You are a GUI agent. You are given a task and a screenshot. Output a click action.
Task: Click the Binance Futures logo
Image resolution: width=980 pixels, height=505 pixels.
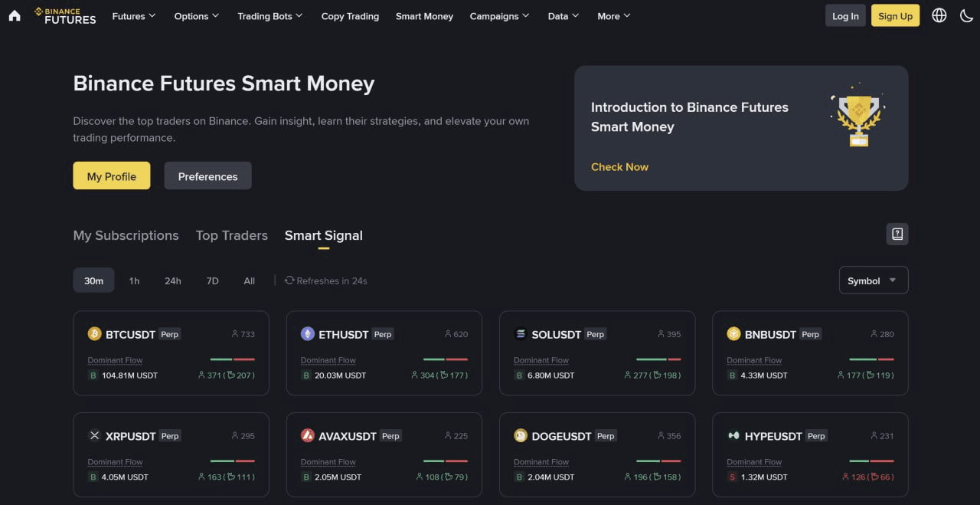[65, 15]
